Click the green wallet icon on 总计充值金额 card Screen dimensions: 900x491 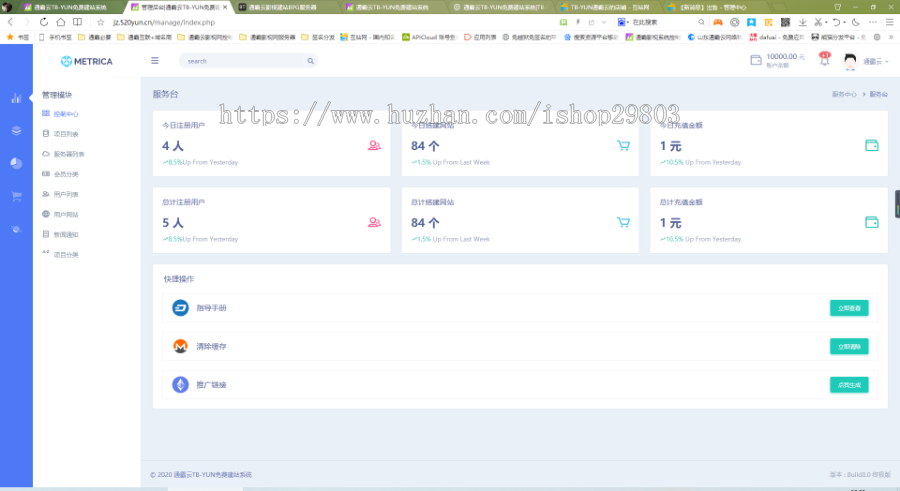coord(871,222)
